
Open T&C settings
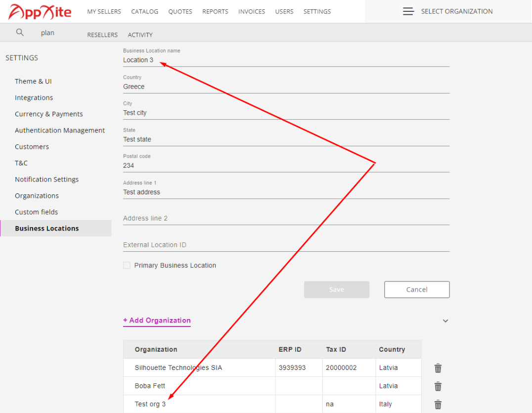(21, 163)
